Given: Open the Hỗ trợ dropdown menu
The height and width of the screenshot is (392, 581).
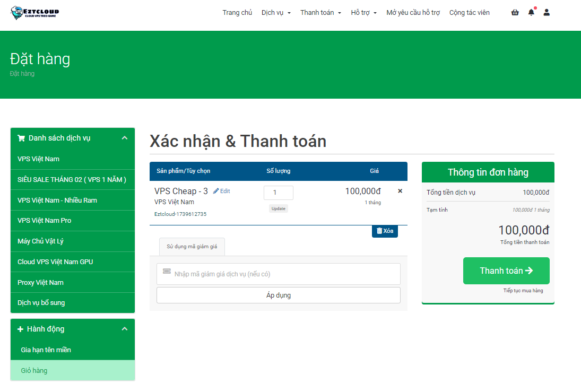Looking at the screenshot, I should (363, 13).
